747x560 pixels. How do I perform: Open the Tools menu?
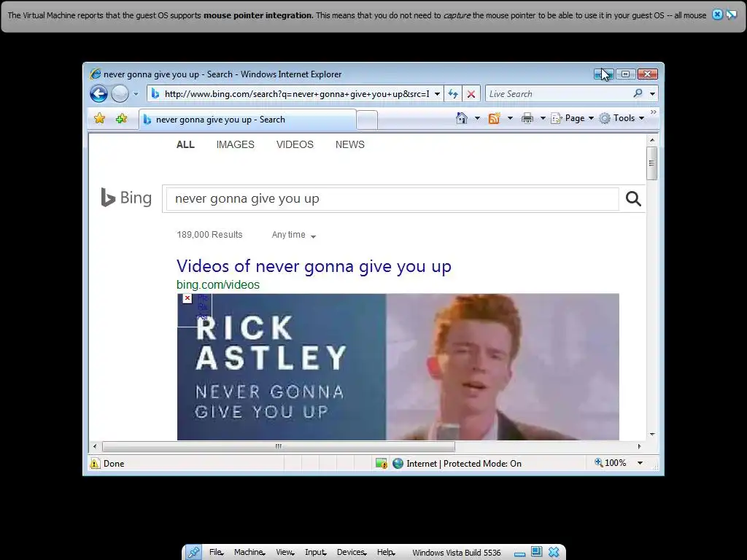(622, 118)
